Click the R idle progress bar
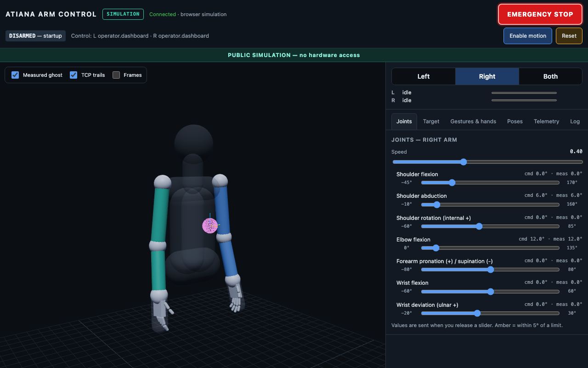The width and height of the screenshot is (588, 368). click(x=524, y=100)
